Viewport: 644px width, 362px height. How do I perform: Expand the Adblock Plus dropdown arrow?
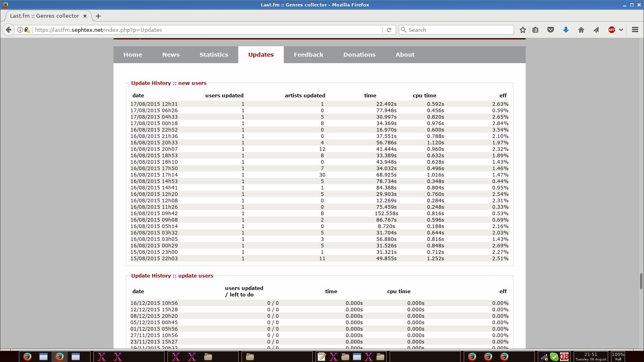click(x=621, y=30)
